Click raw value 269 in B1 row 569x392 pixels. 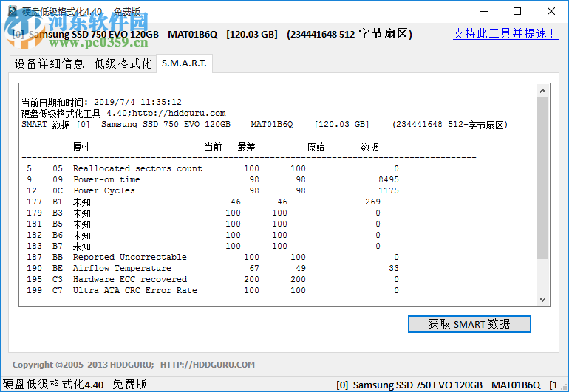[x=372, y=202]
